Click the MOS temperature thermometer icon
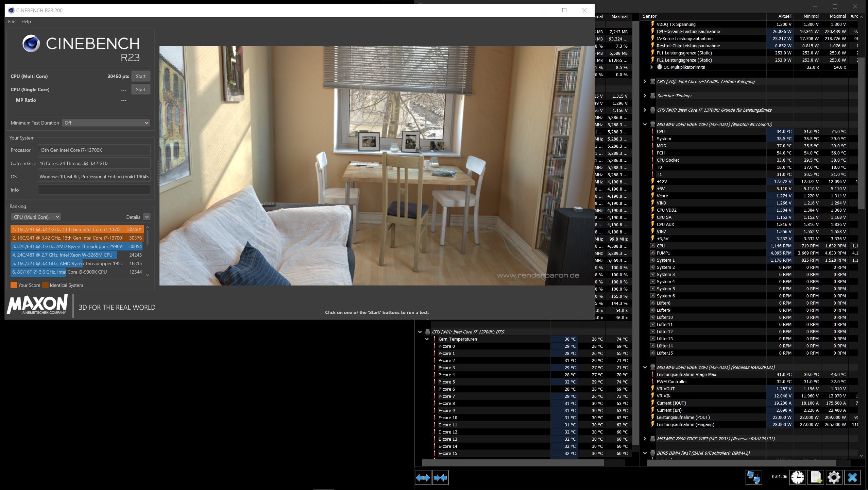The width and height of the screenshot is (868, 490). pyautogui.click(x=653, y=146)
